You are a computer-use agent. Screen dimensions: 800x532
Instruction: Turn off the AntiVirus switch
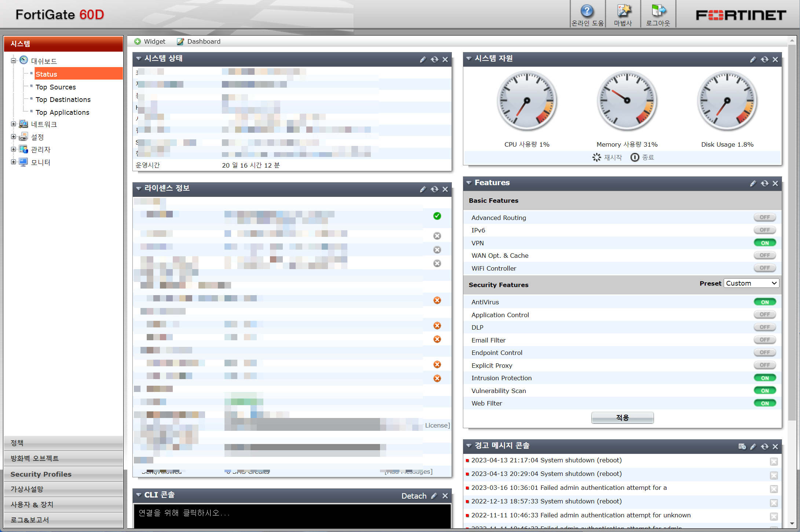(x=765, y=302)
